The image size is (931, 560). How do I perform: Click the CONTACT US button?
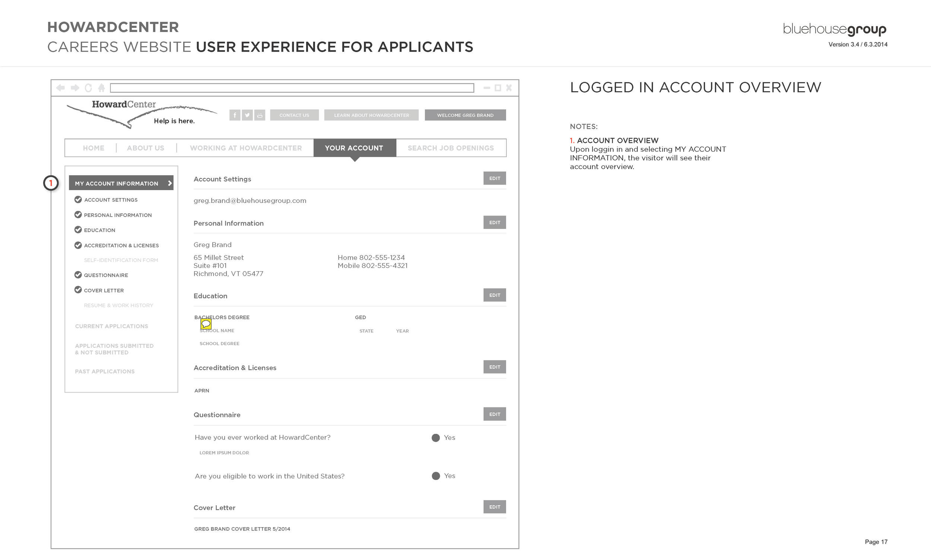[294, 115]
